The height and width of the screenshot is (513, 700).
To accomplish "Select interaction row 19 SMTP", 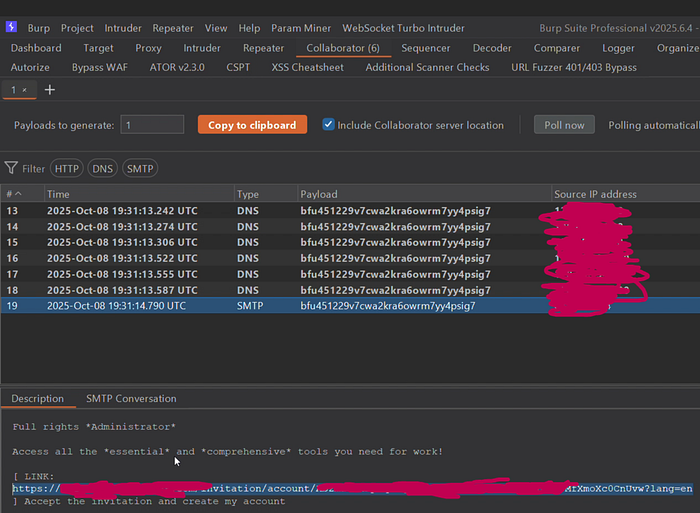I will point(350,306).
